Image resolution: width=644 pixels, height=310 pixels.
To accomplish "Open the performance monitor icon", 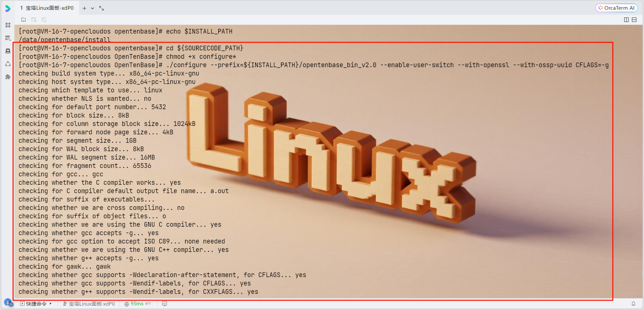I will click(x=165, y=304).
